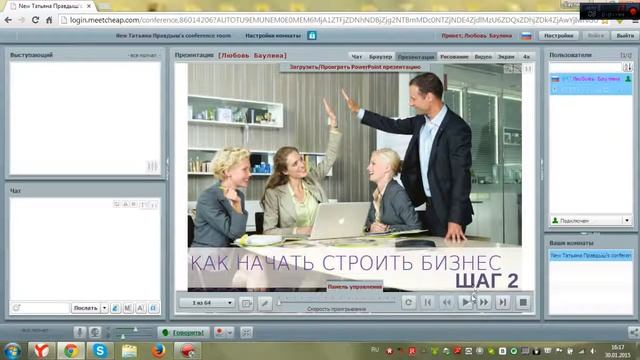Click the browser Home icon

point(49,20)
